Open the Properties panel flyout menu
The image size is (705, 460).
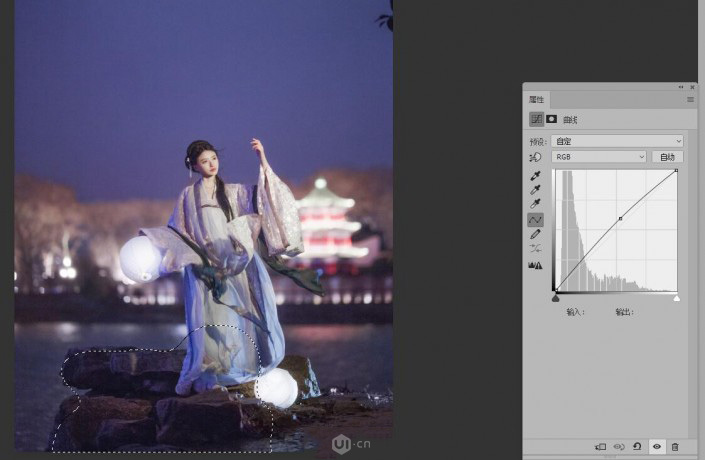click(689, 100)
